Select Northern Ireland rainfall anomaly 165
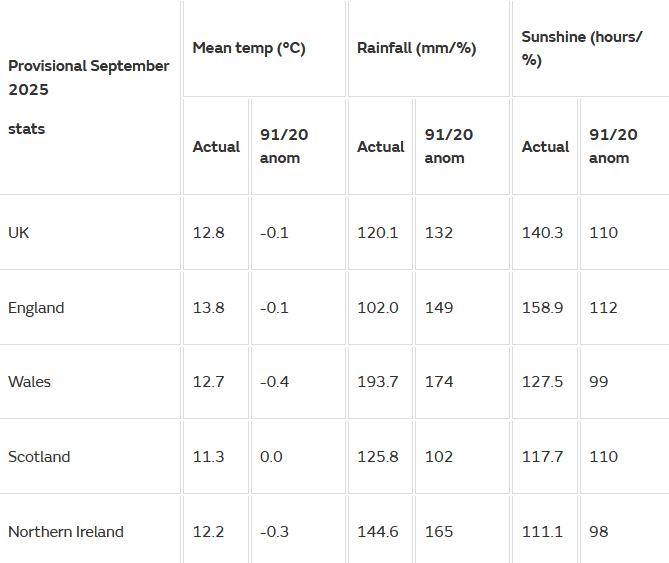This screenshot has width=669, height=563. [439, 532]
